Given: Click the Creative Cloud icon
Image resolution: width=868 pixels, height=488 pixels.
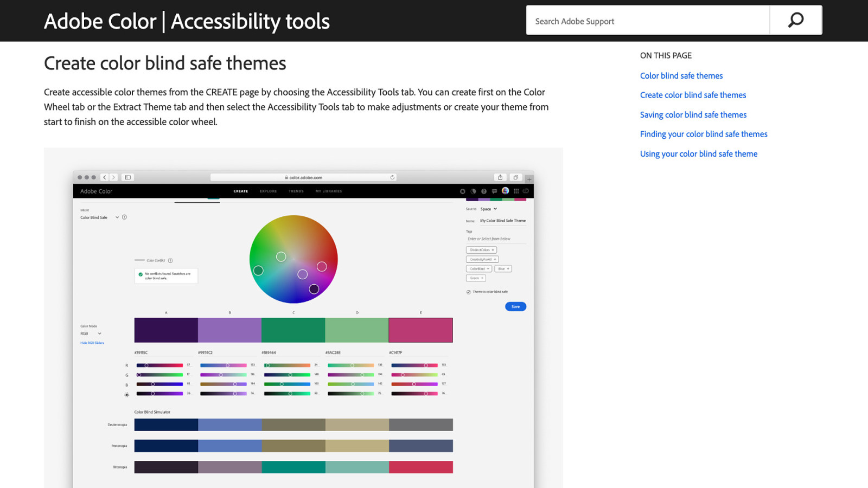Looking at the screenshot, I should [526, 191].
